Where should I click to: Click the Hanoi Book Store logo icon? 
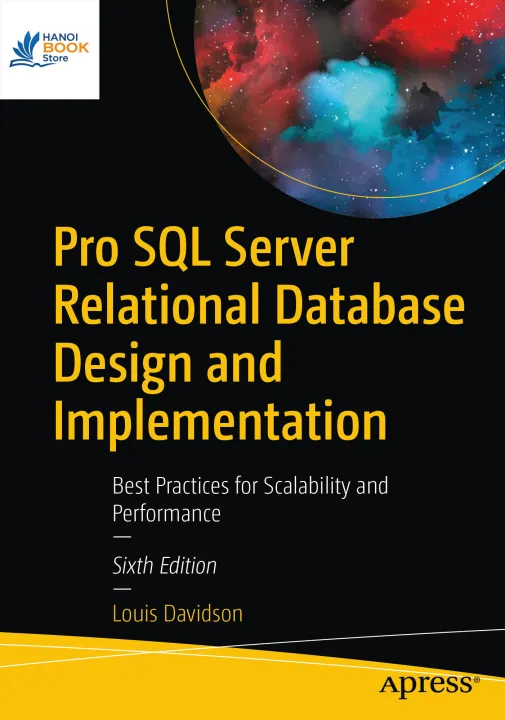[x=25, y=49]
